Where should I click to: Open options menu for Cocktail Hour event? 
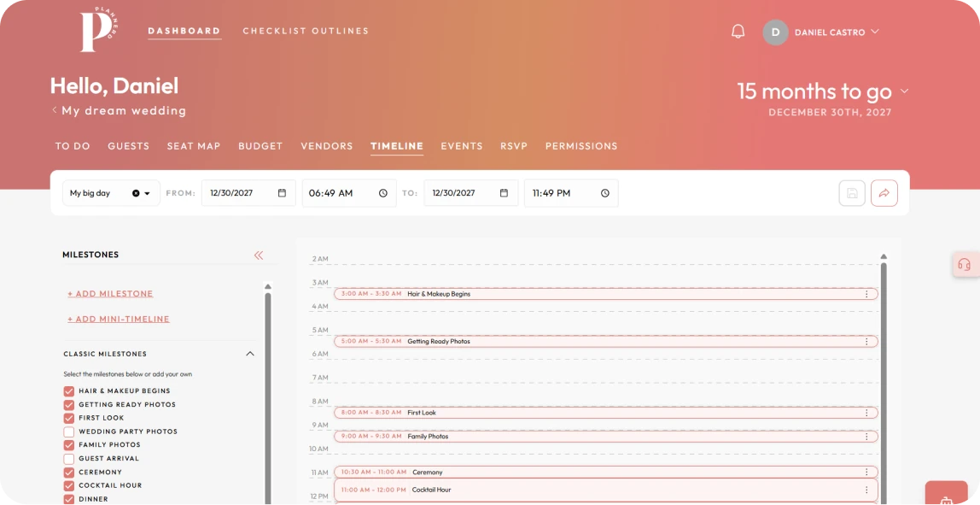tap(866, 490)
